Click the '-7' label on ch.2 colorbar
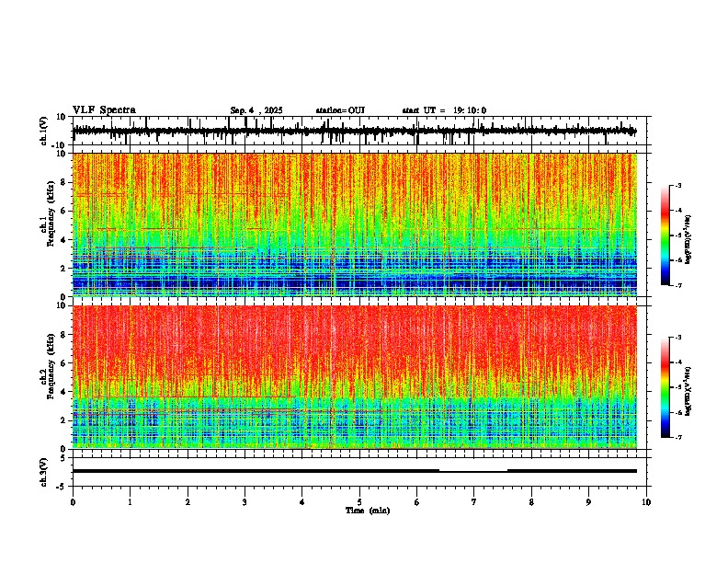Viewport: 728px width, 563px height. coord(678,438)
